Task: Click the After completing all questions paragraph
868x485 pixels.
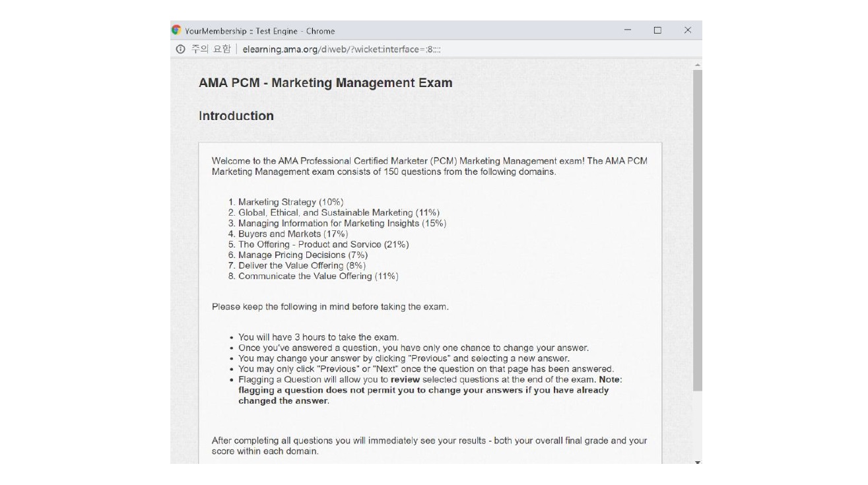Action: click(429, 446)
